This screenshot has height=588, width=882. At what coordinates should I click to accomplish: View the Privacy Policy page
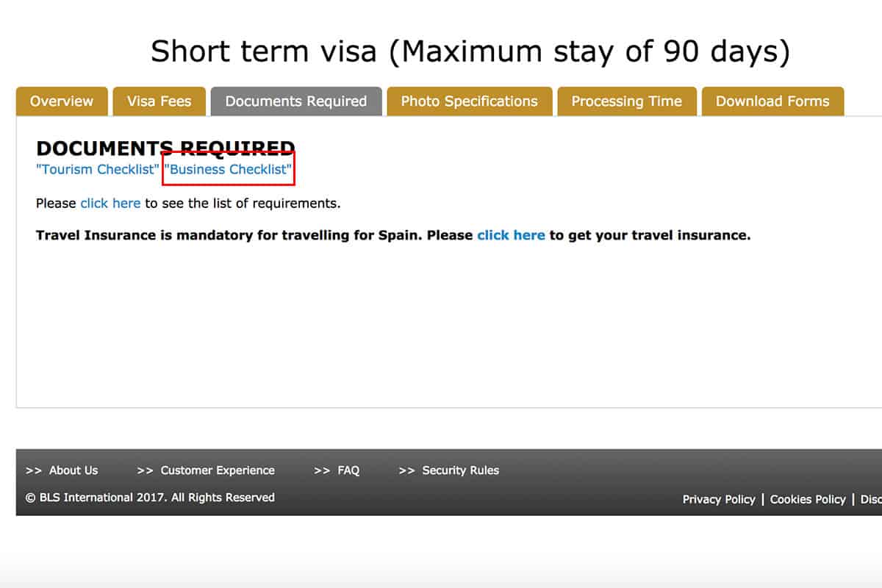point(718,499)
